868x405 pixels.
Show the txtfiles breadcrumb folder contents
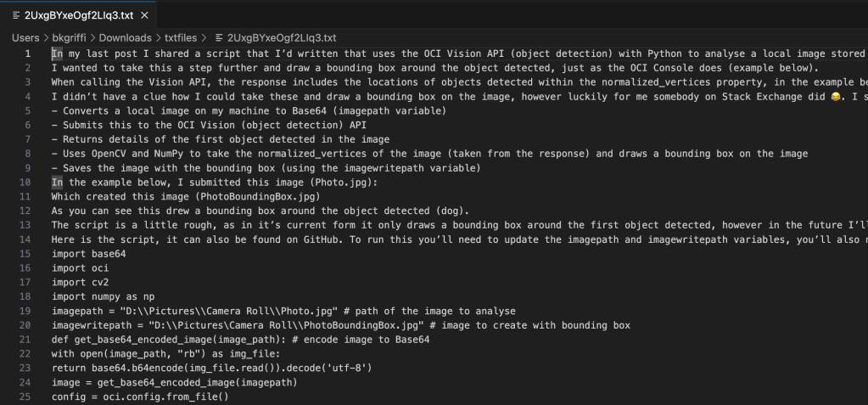pyautogui.click(x=185, y=37)
